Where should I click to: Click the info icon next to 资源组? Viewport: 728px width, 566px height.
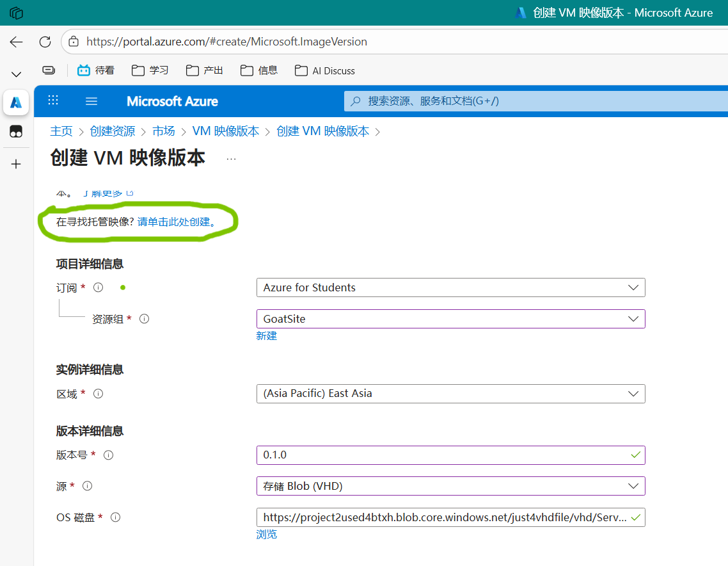pos(144,318)
